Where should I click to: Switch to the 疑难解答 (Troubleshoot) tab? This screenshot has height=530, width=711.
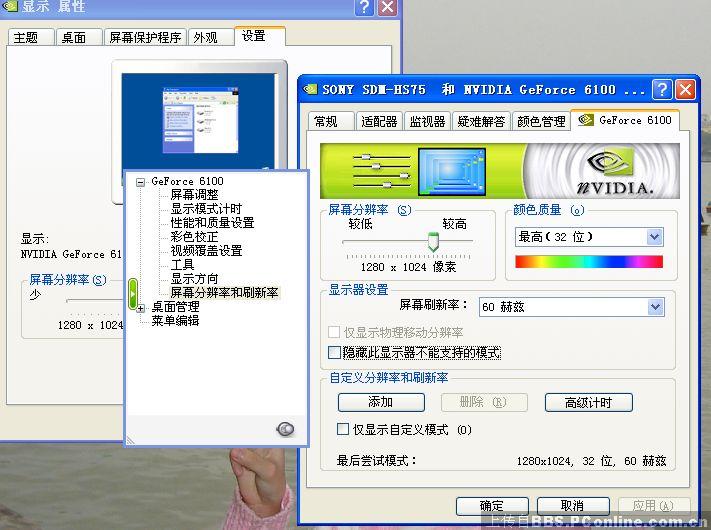[x=481, y=122]
